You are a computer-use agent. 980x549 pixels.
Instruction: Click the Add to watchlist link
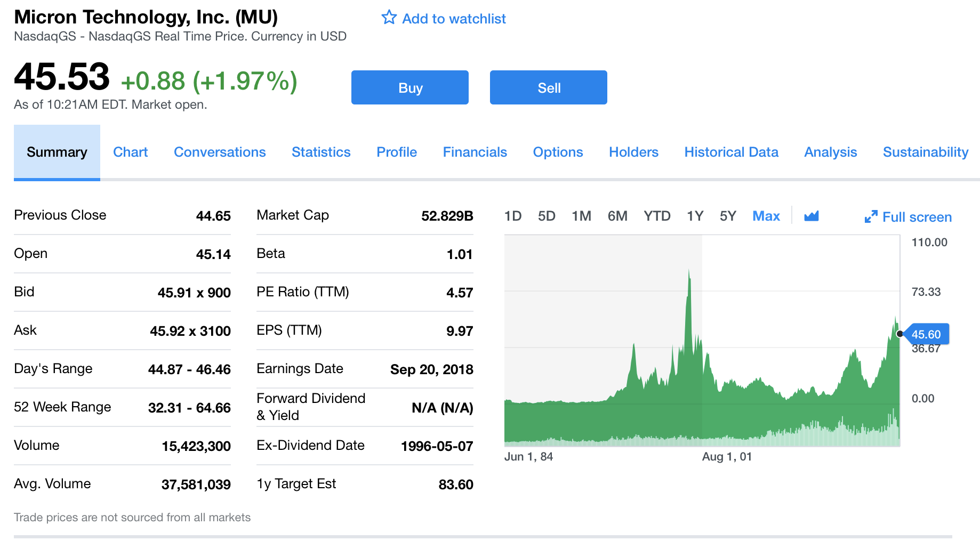(x=454, y=19)
